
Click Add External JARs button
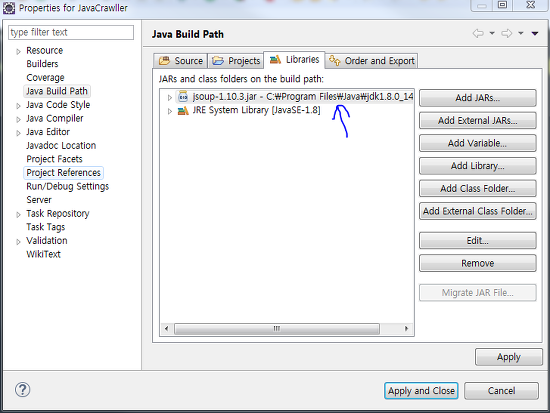point(477,121)
